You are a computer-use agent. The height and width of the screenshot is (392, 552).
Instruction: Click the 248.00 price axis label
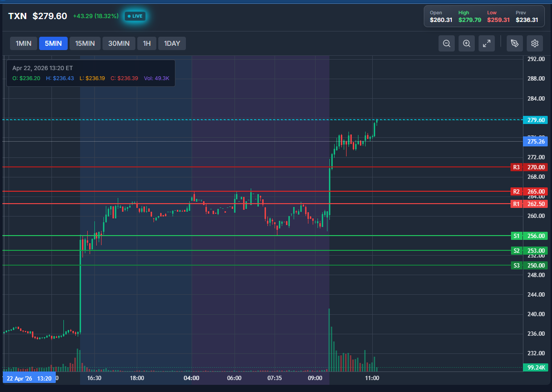point(536,275)
